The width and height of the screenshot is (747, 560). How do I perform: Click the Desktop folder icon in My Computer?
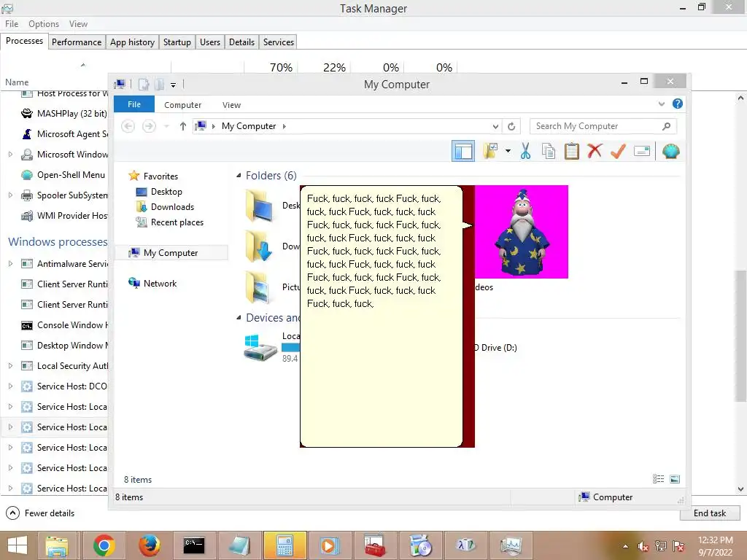[x=260, y=205]
